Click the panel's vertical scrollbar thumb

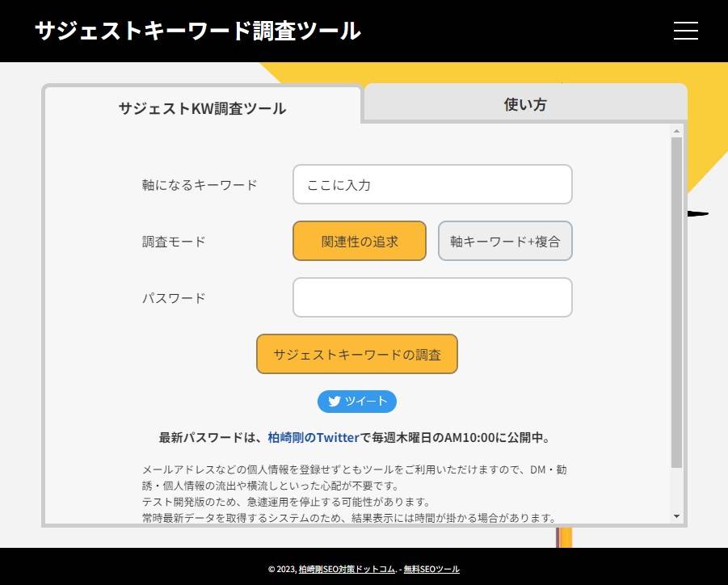point(676,299)
